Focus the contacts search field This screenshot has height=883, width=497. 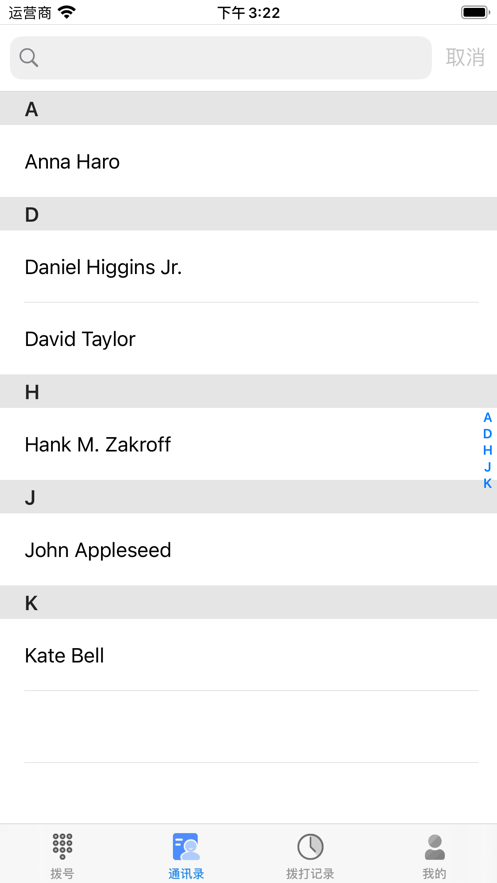[221, 57]
